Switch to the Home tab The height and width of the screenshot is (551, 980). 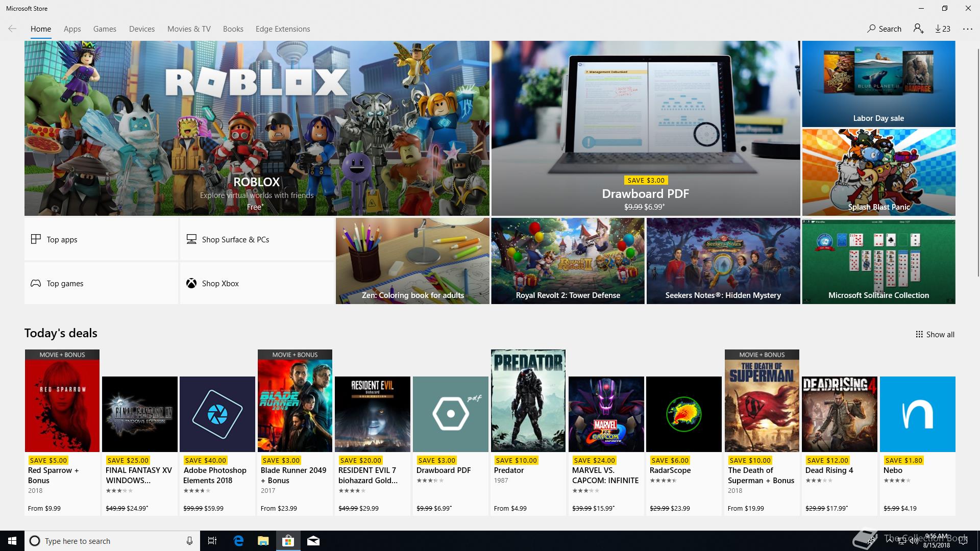point(41,29)
